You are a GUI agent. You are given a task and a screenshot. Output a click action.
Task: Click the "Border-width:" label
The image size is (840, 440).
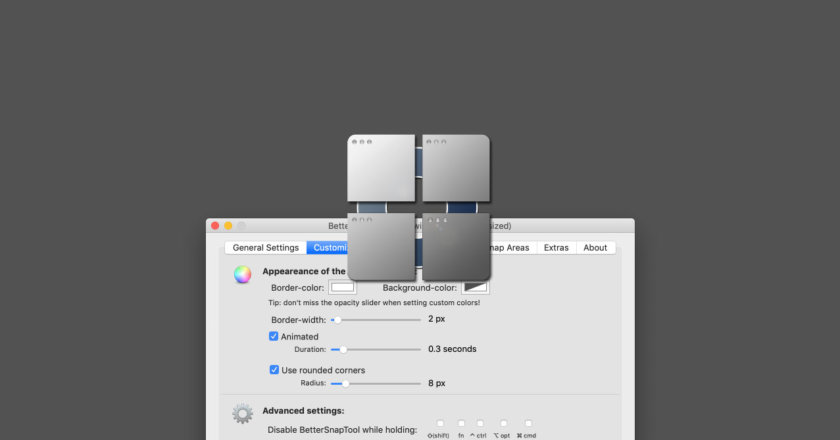[298, 320]
